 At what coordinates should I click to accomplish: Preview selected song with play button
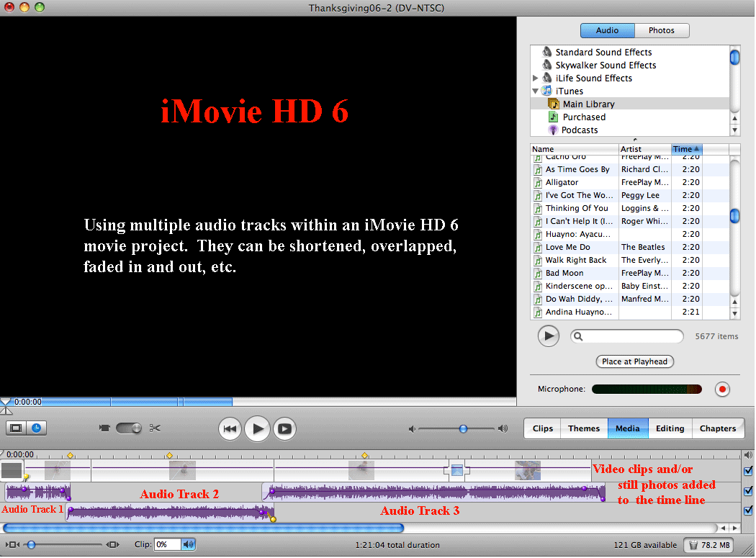click(x=549, y=336)
